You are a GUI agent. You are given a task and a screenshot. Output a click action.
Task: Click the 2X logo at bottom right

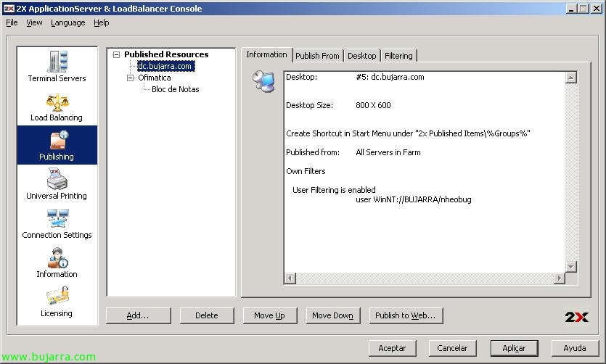tap(576, 317)
